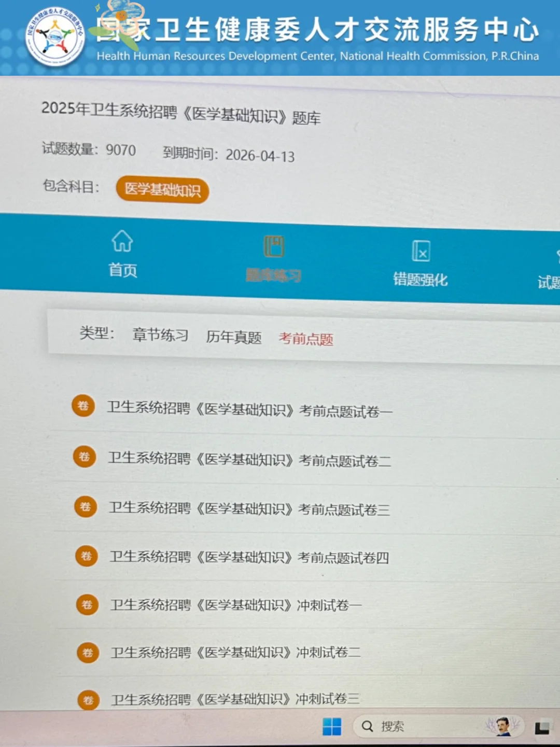Click the 搜索 taskbar search box

tap(439, 726)
